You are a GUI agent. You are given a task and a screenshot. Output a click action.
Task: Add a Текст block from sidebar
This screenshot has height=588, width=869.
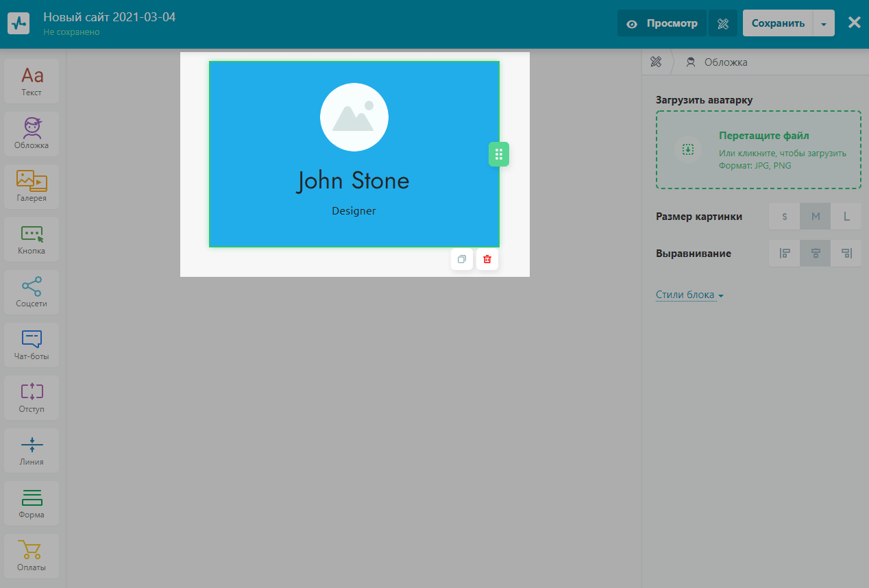tap(32, 81)
